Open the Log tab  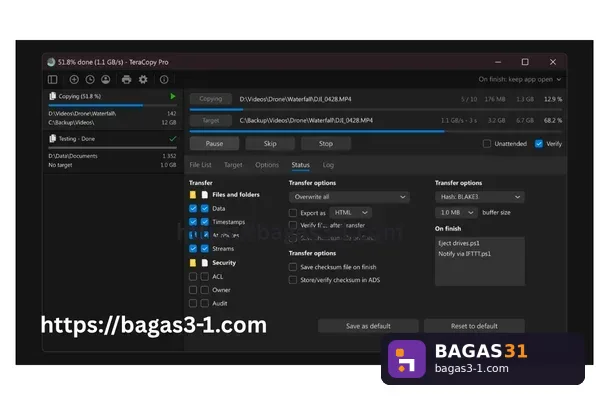click(328, 165)
